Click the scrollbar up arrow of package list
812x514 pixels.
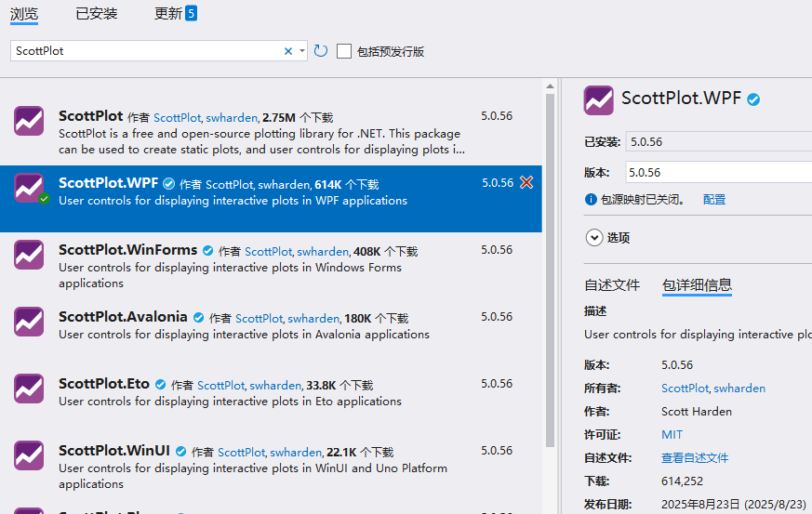coord(550,86)
